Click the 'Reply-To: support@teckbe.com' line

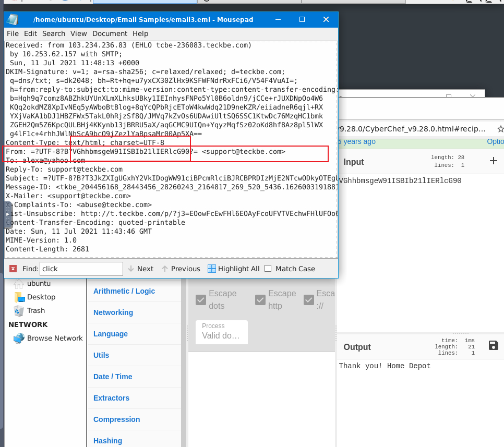pyautogui.click(x=64, y=169)
